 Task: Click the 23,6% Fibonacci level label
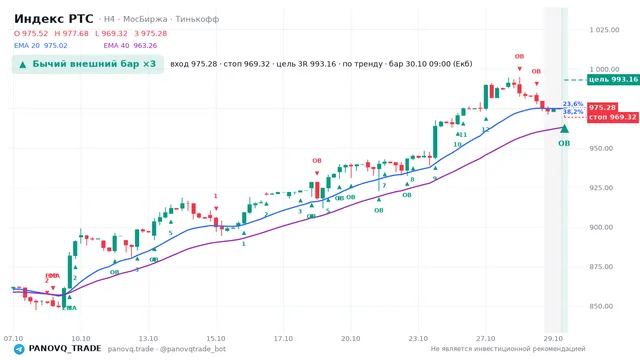pyautogui.click(x=573, y=104)
